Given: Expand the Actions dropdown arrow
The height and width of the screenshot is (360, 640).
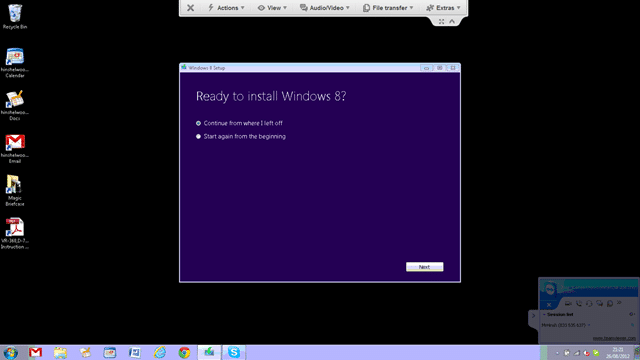Looking at the screenshot, I should point(242,8).
